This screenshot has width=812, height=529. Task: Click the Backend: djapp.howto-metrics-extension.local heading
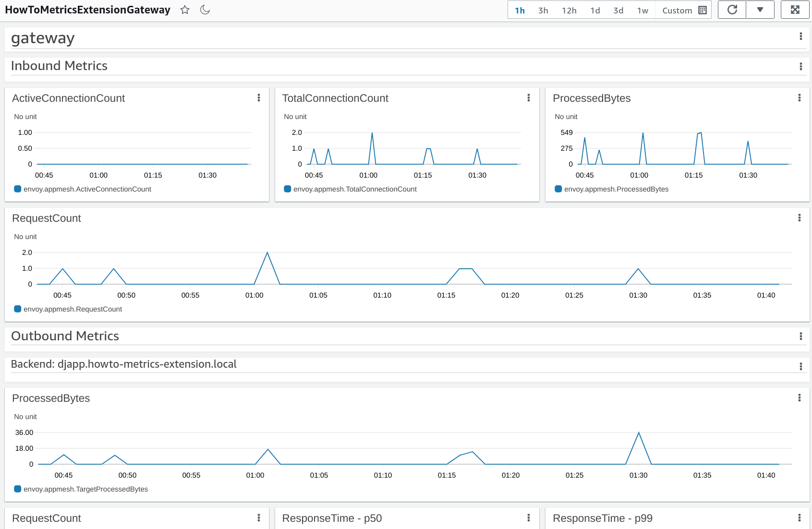click(124, 364)
